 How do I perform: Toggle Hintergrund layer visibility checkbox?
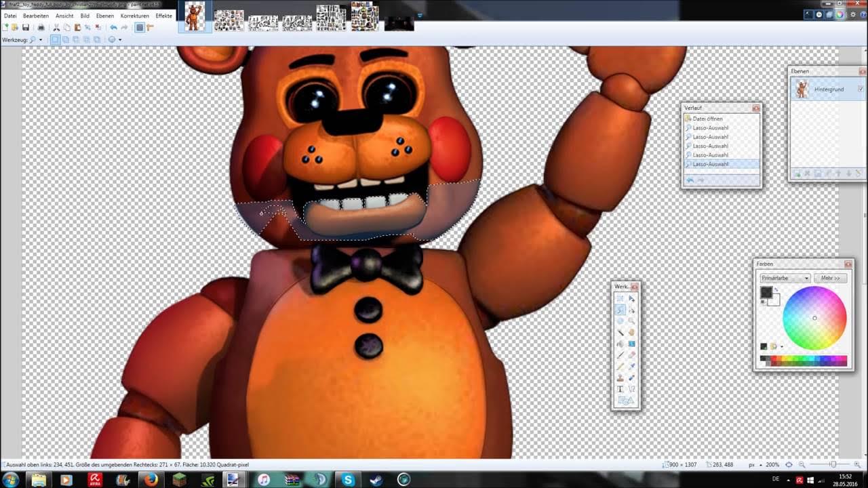[861, 89]
